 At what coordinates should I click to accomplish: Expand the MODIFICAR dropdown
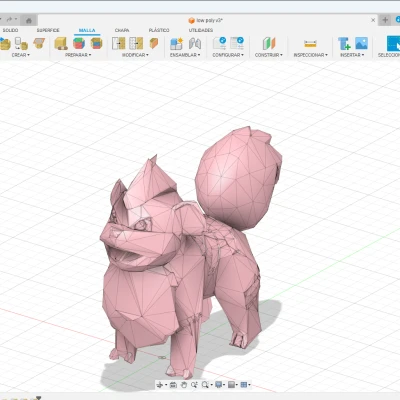tap(135, 55)
